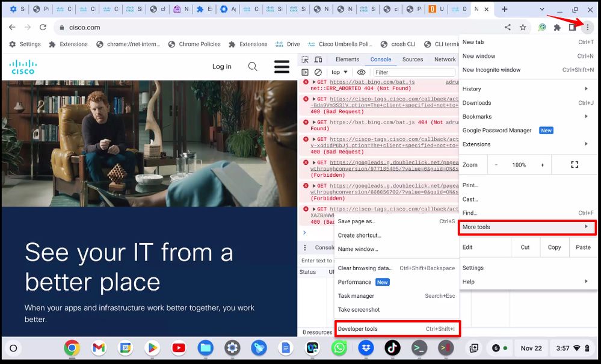This screenshot has width=601, height=364.
Task: Bookmark this page with the star icon
Action: pos(523,27)
